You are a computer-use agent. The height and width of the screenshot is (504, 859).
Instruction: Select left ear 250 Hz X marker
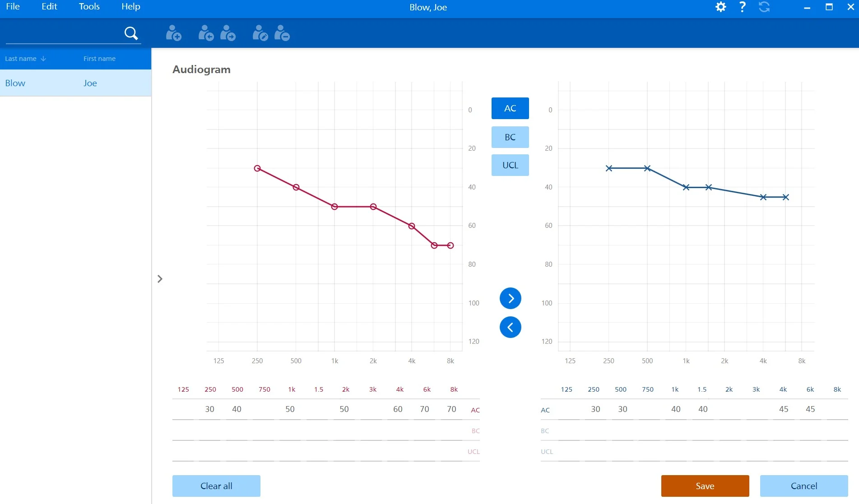(609, 168)
